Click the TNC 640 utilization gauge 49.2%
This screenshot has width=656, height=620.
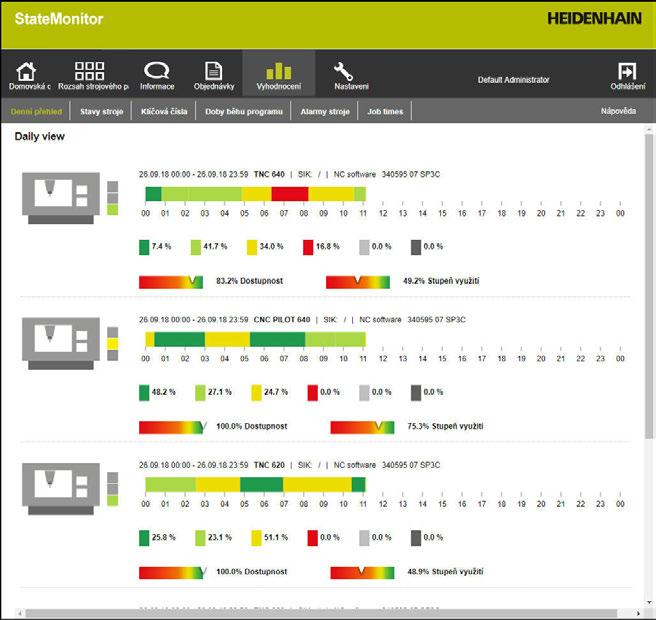point(358,282)
